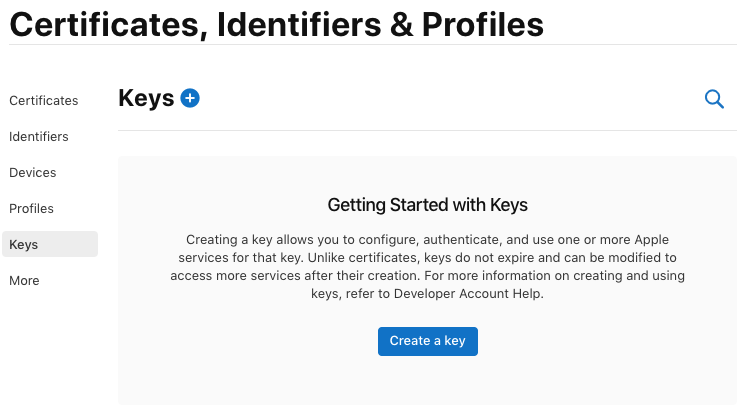Open search with the magnifying glass icon
743x409 pixels.
(714, 98)
